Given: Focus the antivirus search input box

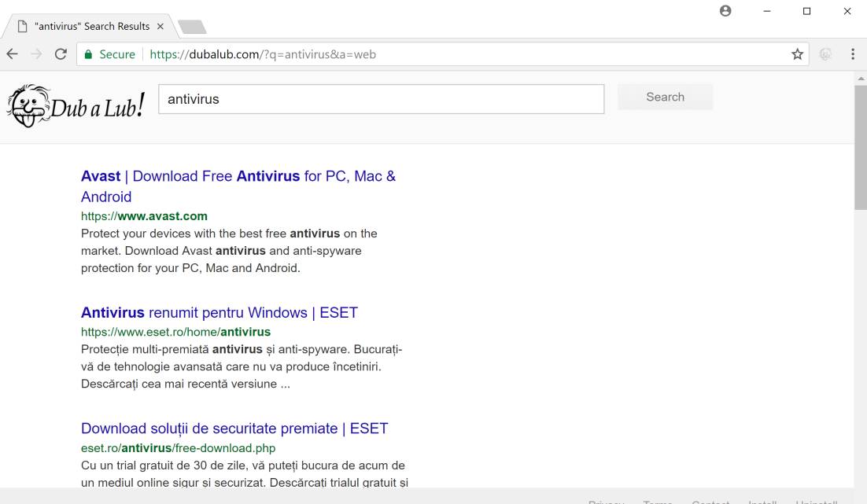Looking at the screenshot, I should coord(382,99).
